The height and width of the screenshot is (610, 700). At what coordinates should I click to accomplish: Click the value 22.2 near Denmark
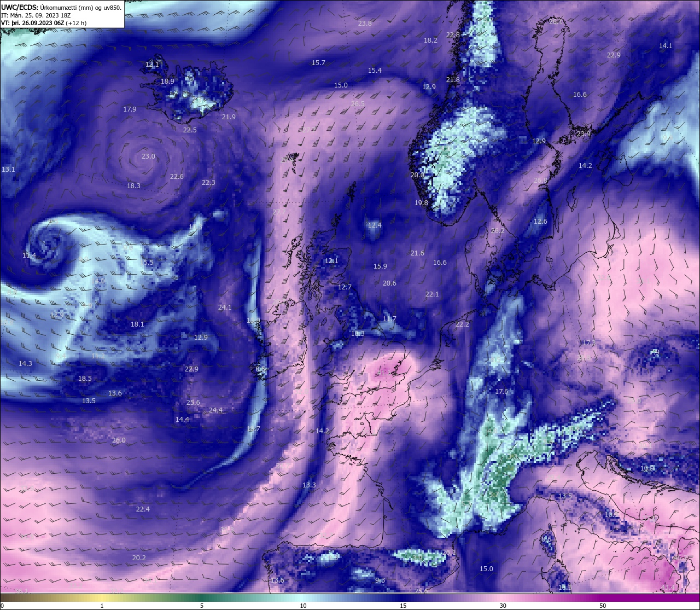click(462, 324)
